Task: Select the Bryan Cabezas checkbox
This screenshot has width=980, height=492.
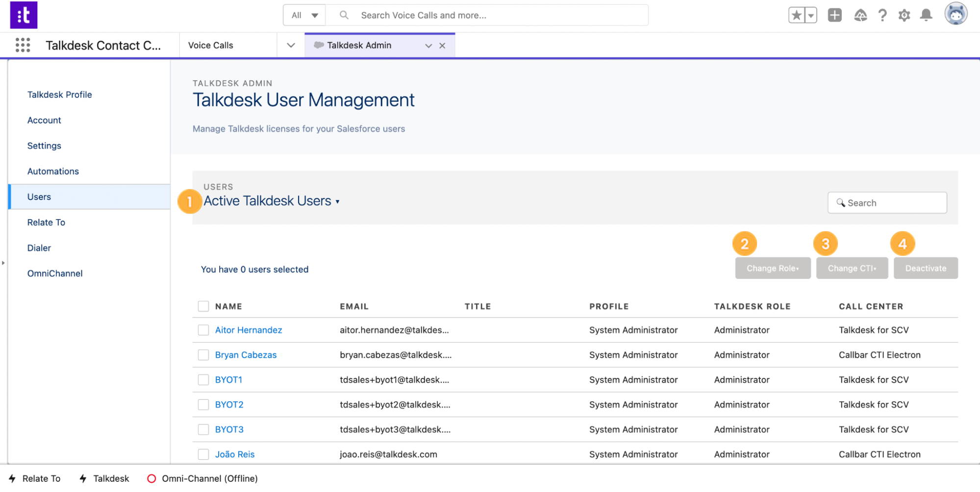Action: point(203,355)
